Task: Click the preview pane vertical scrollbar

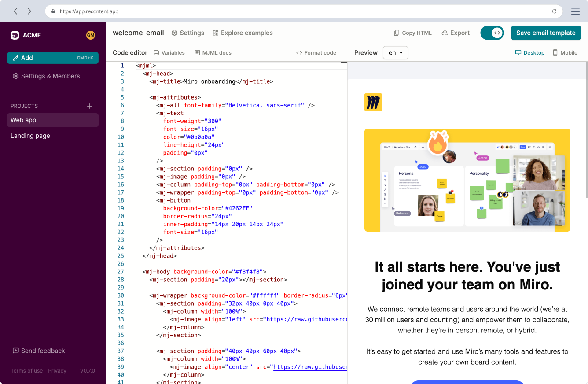Action: point(586,130)
